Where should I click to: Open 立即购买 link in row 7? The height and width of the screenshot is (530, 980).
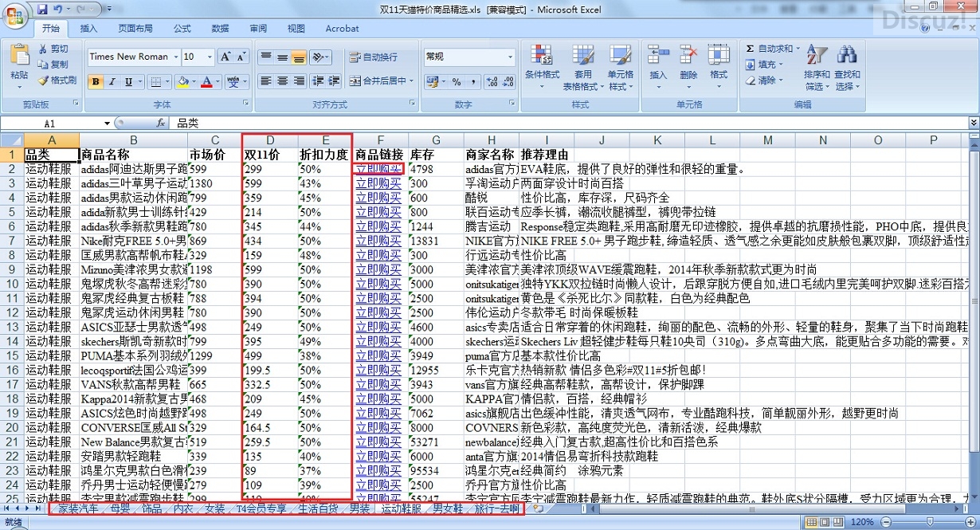point(378,241)
